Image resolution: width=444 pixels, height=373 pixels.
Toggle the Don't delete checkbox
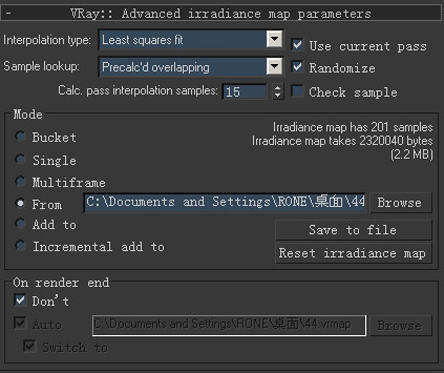tap(20, 300)
